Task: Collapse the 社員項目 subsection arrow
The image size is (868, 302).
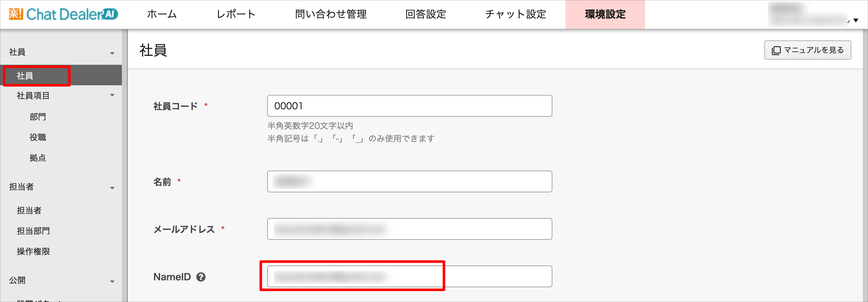Action: coord(112,95)
